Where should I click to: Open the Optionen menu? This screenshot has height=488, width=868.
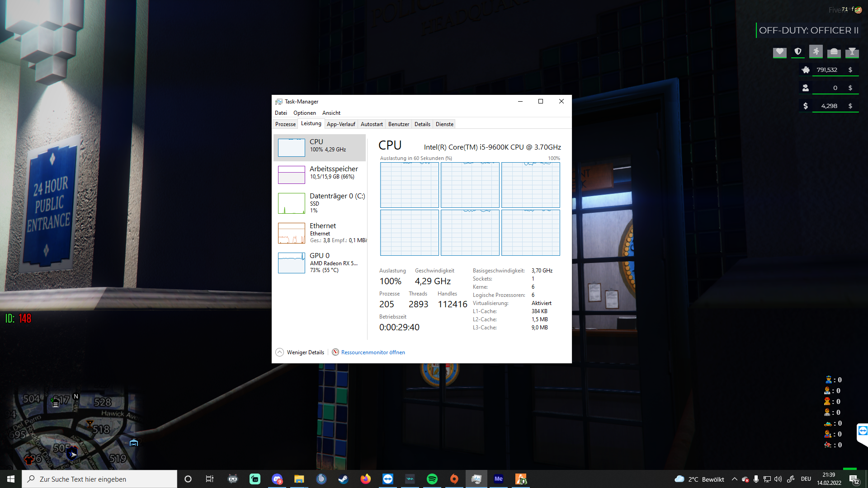(304, 113)
